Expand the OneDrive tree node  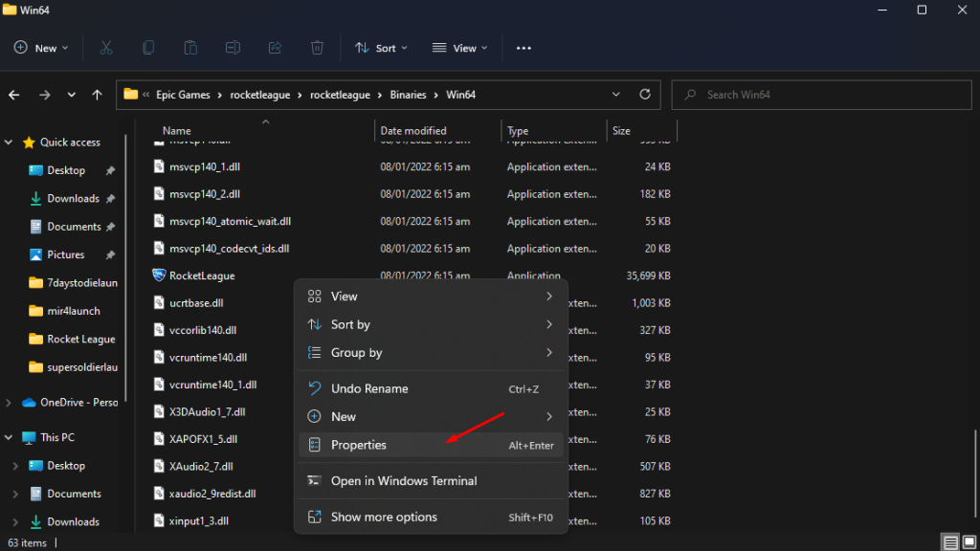(x=9, y=403)
